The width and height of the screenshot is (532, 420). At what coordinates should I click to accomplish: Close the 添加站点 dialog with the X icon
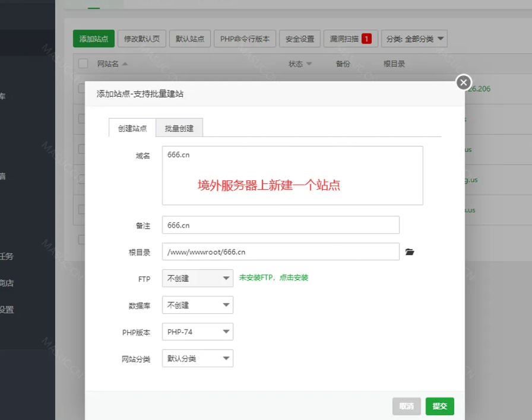tap(463, 82)
